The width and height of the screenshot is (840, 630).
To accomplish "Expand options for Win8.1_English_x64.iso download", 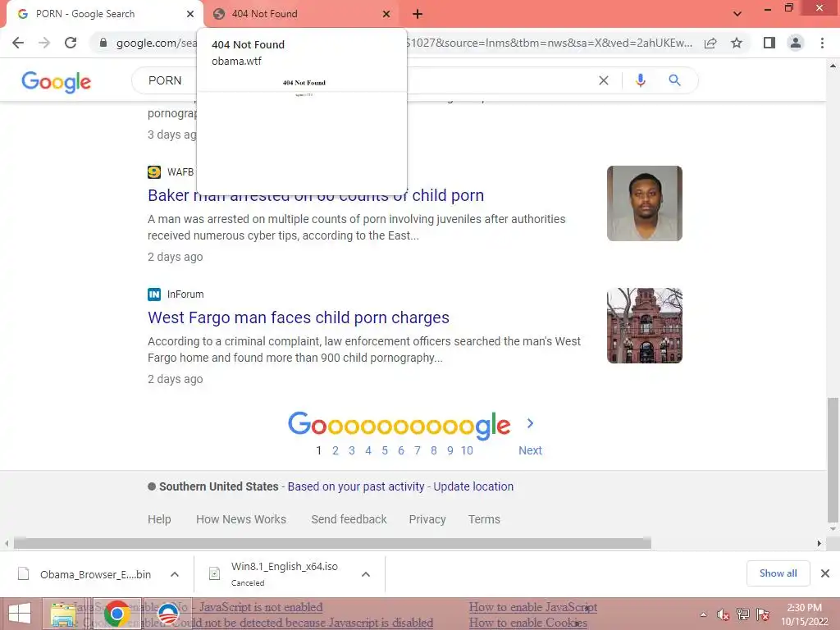I will 366,574.
